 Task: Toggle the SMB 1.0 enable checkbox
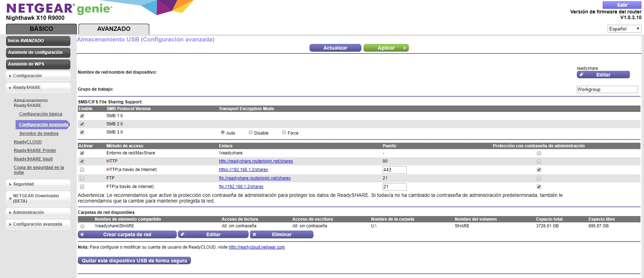82,116
